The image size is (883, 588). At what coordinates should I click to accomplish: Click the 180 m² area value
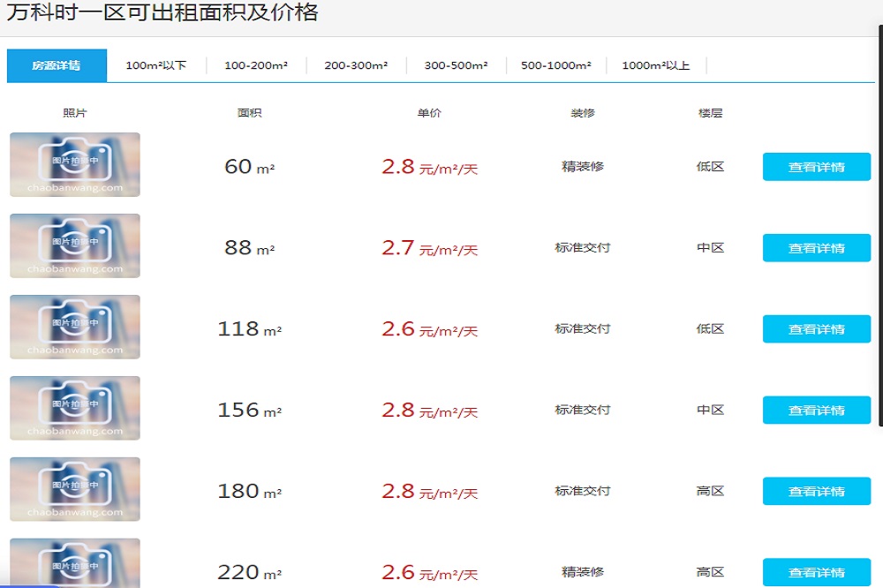click(250, 491)
